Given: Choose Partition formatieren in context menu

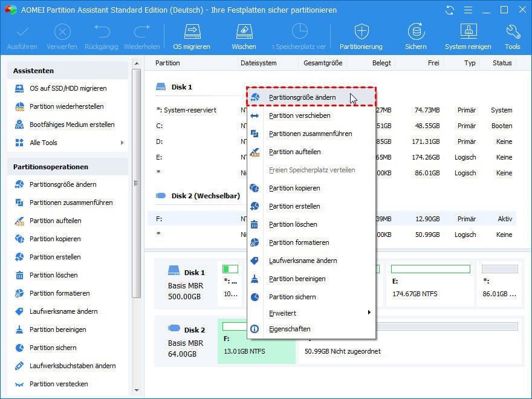Looking at the screenshot, I should [x=311, y=242].
